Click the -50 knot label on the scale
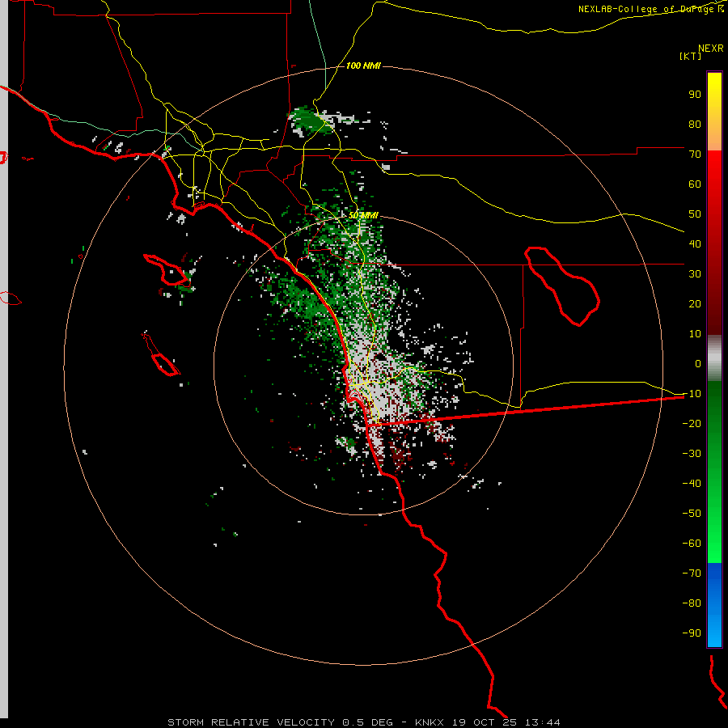728x728 pixels. pos(692,514)
